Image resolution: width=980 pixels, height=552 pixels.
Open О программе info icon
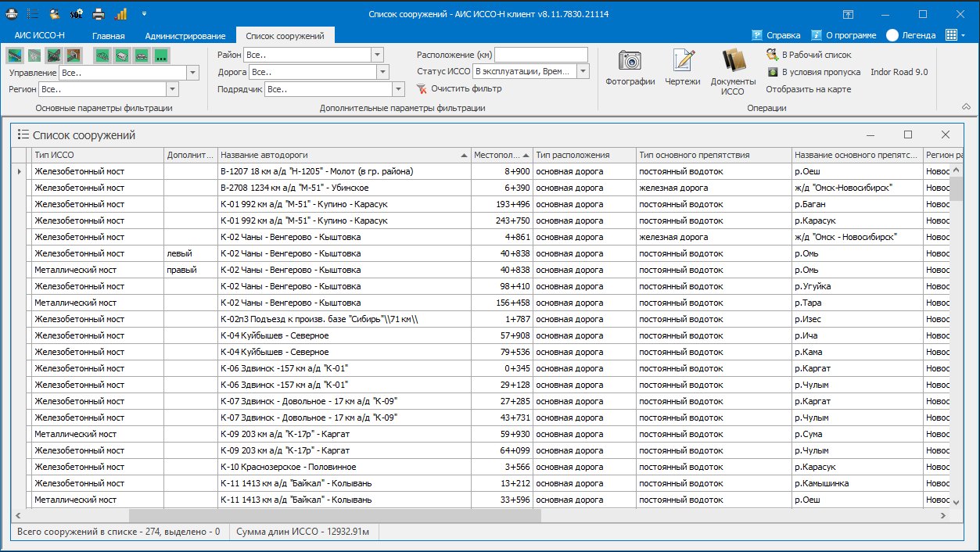[817, 35]
